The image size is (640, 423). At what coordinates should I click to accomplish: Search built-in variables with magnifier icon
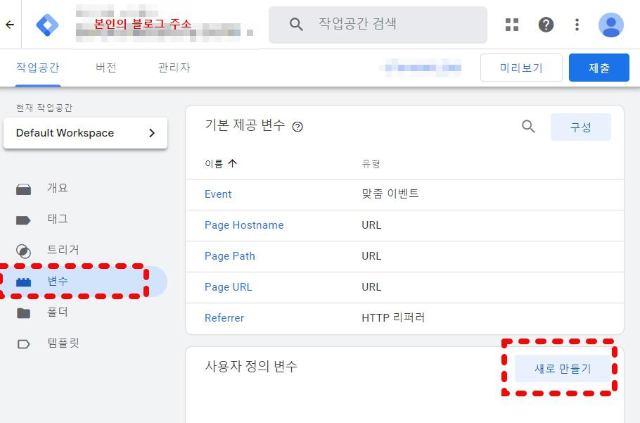pos(528,127)
